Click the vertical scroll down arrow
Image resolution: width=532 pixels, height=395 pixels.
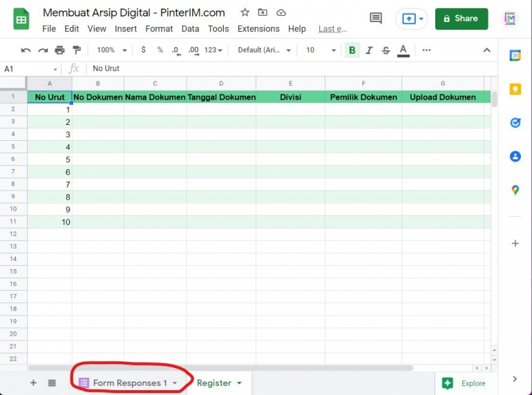click(x=494, y=360)
